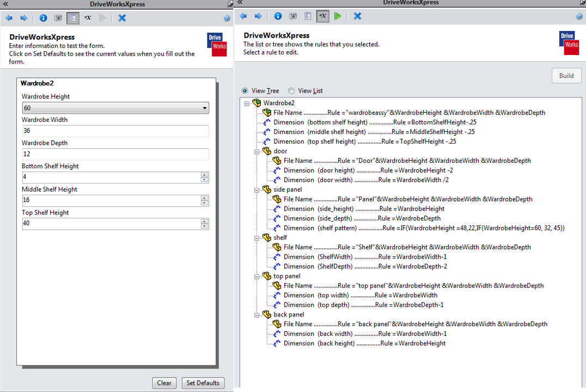
Task: Select rules icon in right panel toolbar
Action: [x=323, y=16]
